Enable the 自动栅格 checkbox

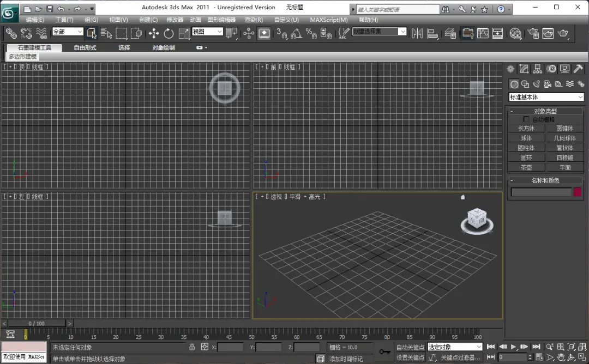click(526, 119)
